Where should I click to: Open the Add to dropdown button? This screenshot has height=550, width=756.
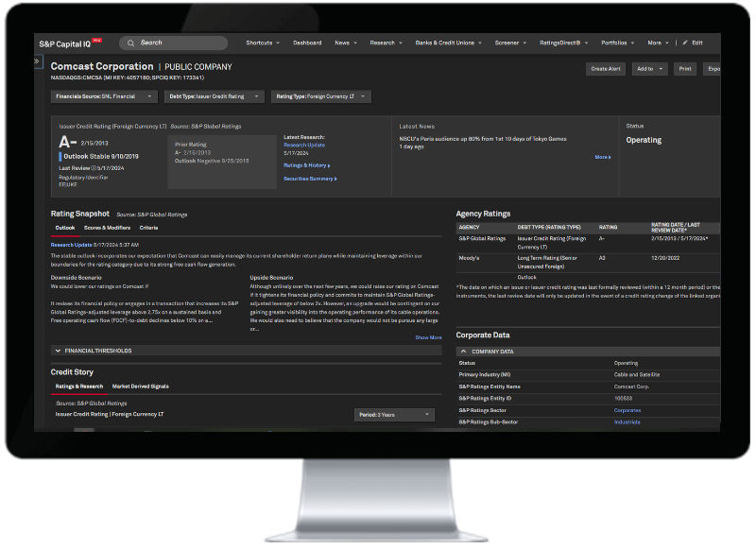(x=649, y=69)
